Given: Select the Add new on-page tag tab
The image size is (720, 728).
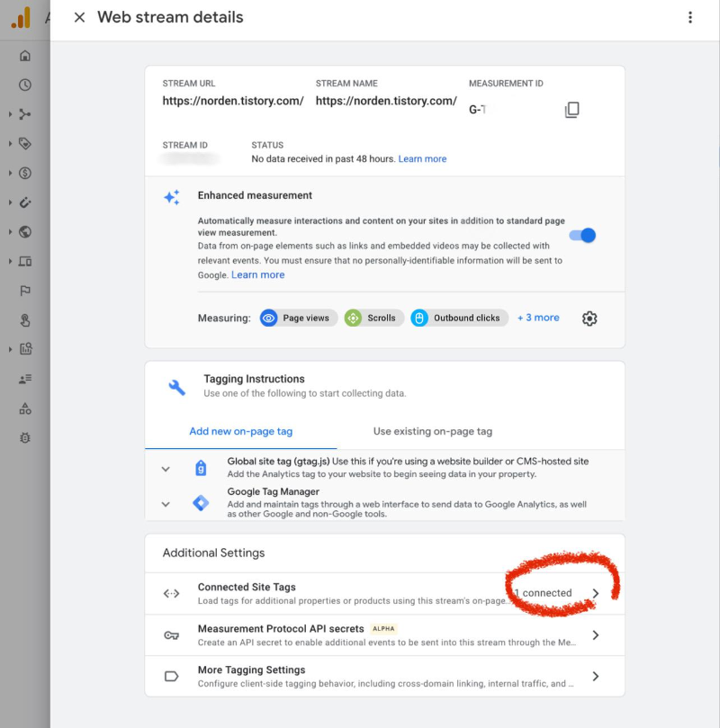Looking at the screenshot, I should [240, 431].
